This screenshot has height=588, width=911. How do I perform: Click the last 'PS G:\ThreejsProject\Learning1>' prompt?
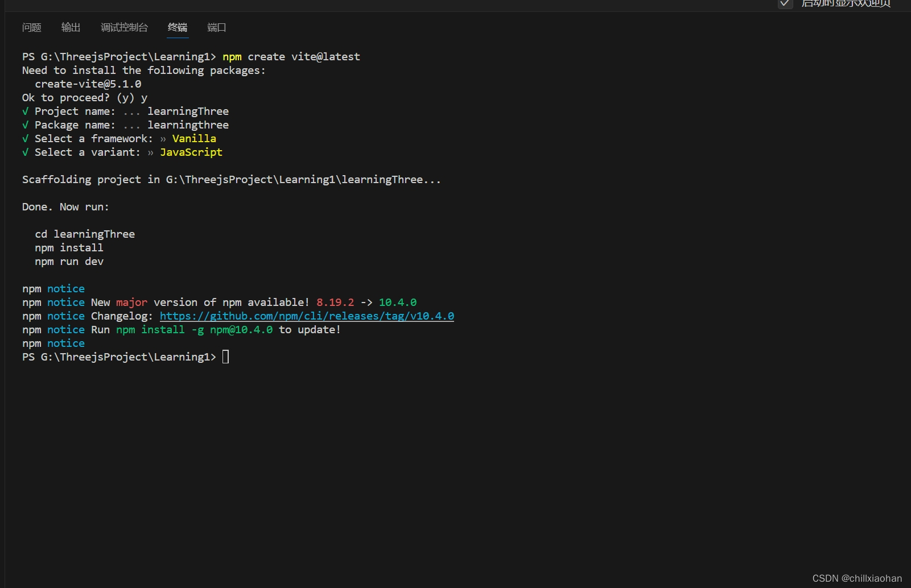click(119, 357)
